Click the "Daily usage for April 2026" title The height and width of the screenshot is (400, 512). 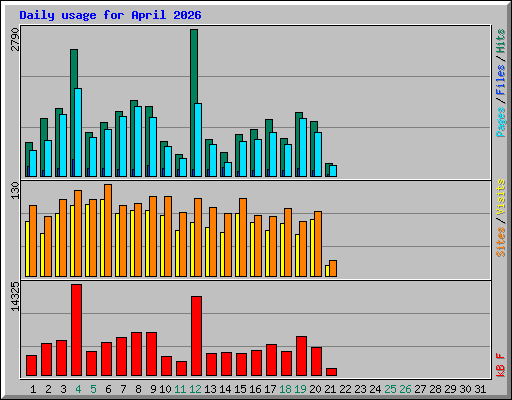coord(110,15)
